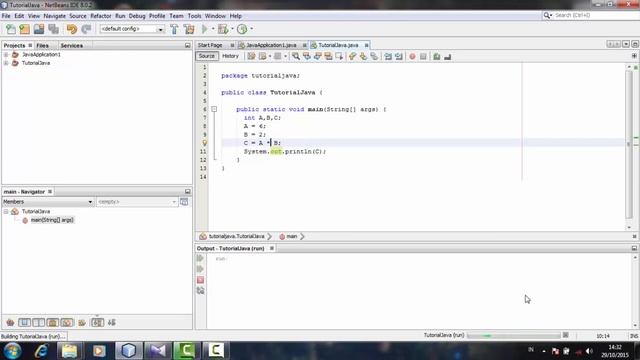The image size is (640, 360).
Task: Open the JavaApplication1.java editor tab
Action: [x=271, y=45]
